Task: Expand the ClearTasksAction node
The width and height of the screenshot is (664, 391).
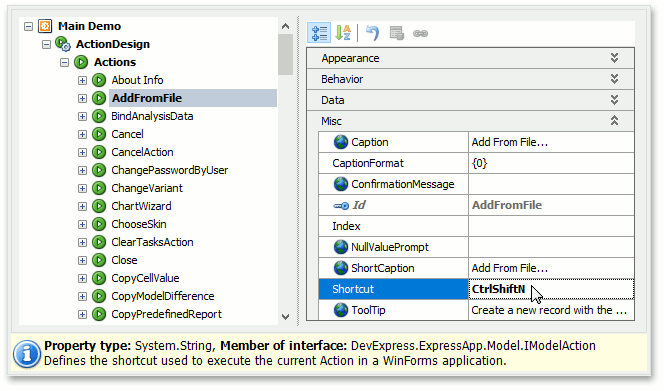Action: pos(82,243)
